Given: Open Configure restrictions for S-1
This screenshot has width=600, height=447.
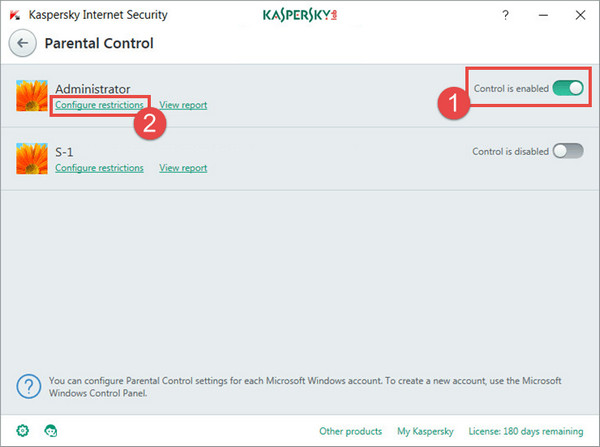Looking at the screenshot, I should click(x=99, y=168).
